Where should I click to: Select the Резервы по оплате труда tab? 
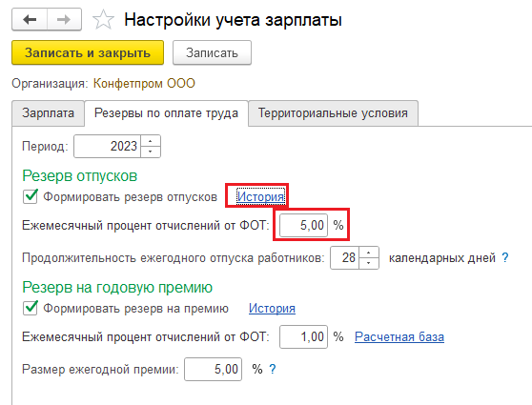point(166,113)
